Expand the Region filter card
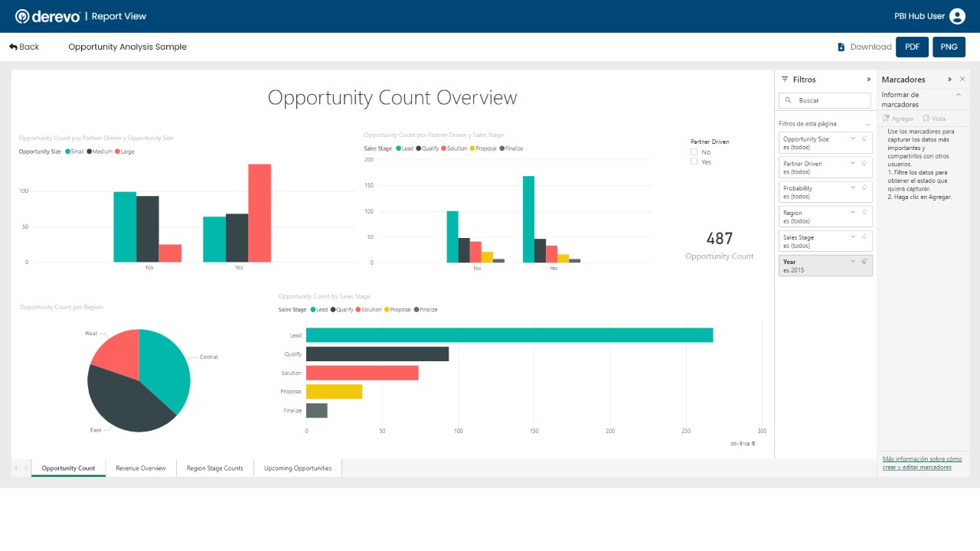This screenshot has height=551, width=980. click(853, 212)
